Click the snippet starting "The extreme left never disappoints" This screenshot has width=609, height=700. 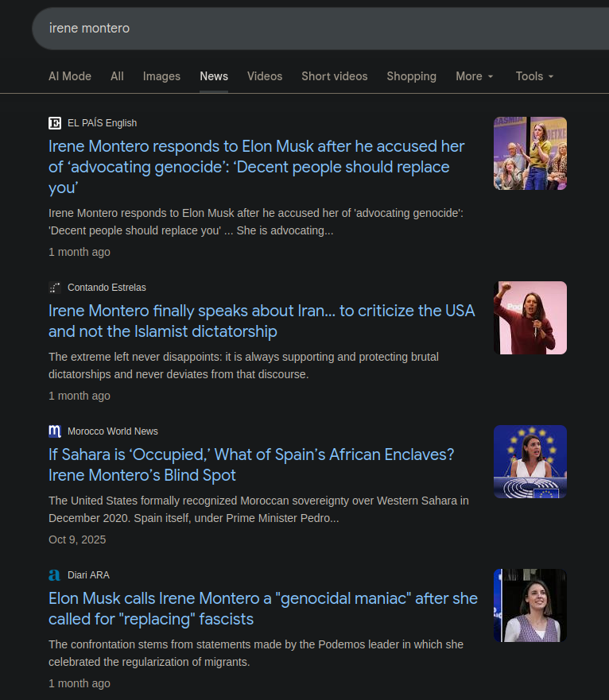click(243, 365)
